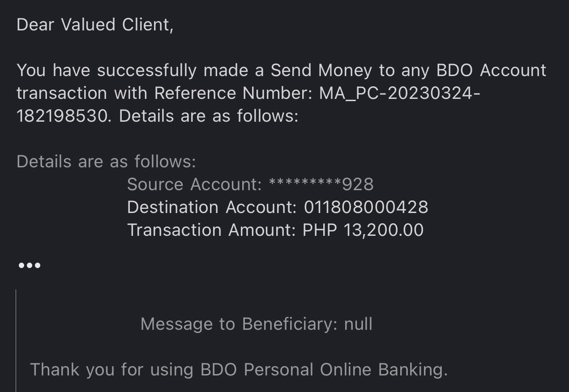
Task: Expand the trimmed content ellipsis
Action: (x=30, y=266)
